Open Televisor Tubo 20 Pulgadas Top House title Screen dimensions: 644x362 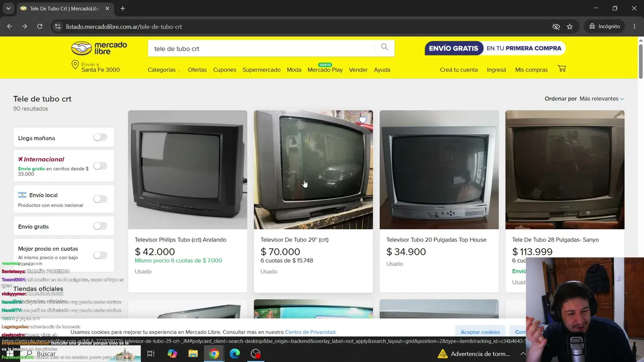tap(436, 240)
